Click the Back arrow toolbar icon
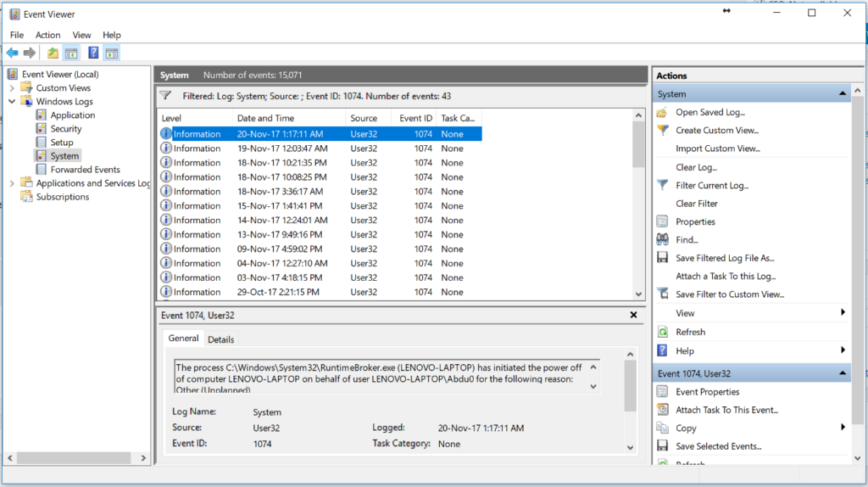 pyautogui.click(x=12, y=53)
